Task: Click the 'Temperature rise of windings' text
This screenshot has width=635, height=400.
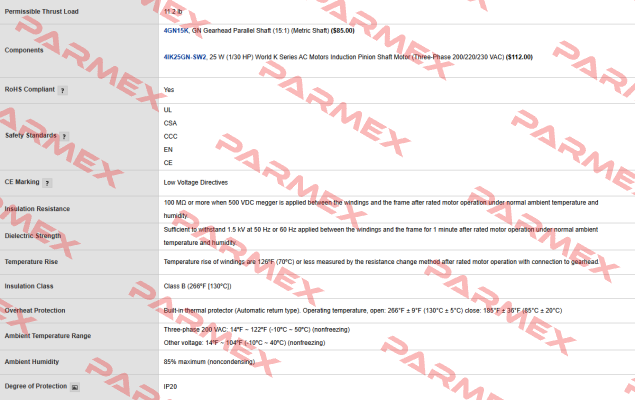Action: click(x=381, y=262)
